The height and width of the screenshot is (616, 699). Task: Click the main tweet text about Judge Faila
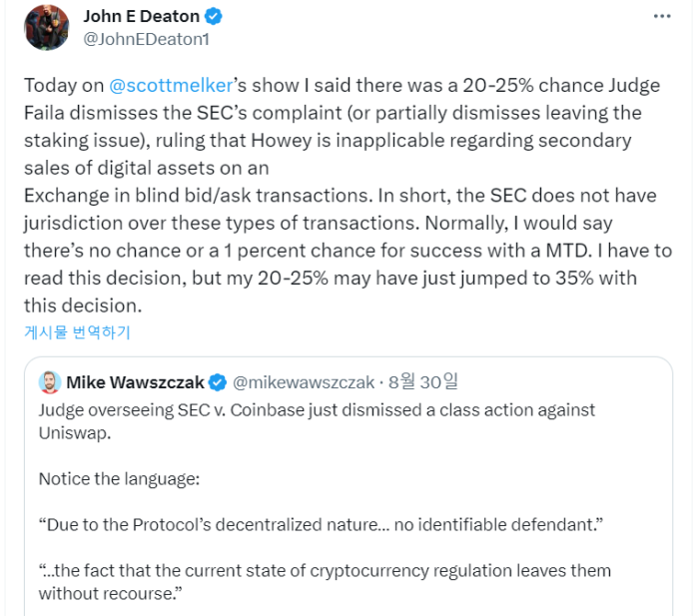click(x=348, y=196)
